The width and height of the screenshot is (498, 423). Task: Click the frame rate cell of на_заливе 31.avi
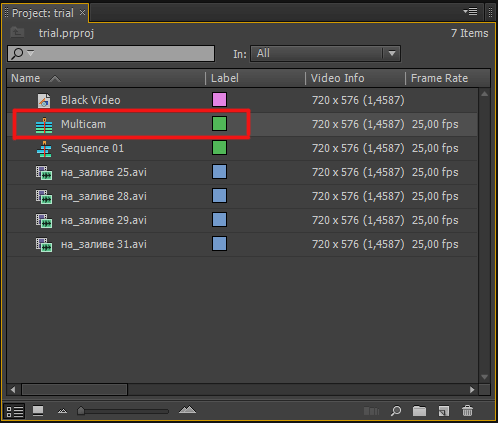coord(435,244)
